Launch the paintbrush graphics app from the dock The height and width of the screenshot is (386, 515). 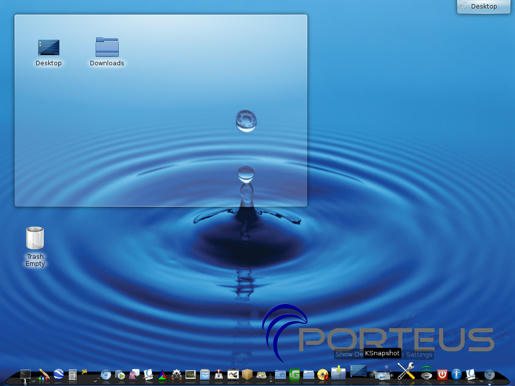click(x=44, y=375)
